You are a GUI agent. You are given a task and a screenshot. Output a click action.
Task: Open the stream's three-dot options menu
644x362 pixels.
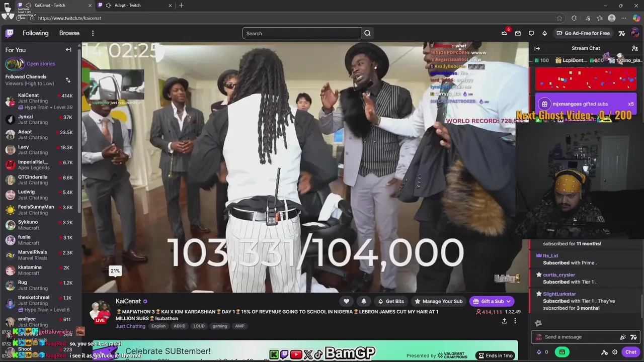pos(515,321)
